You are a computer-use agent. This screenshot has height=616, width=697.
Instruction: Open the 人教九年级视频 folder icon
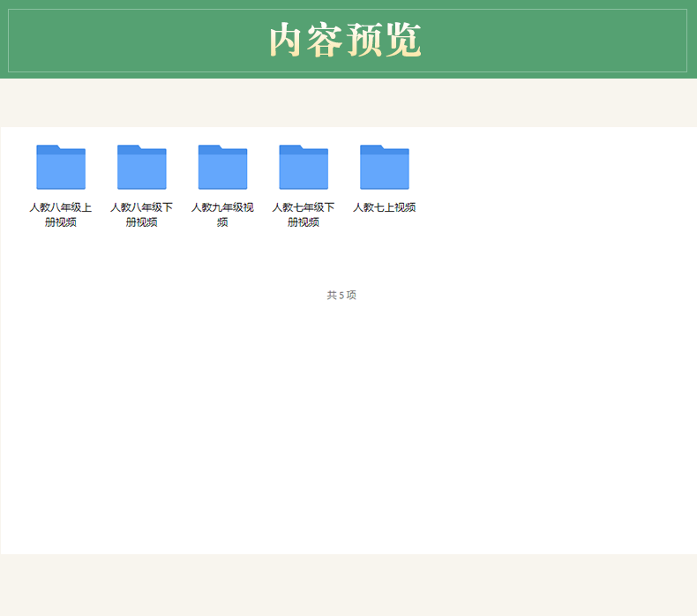(222, 167)
